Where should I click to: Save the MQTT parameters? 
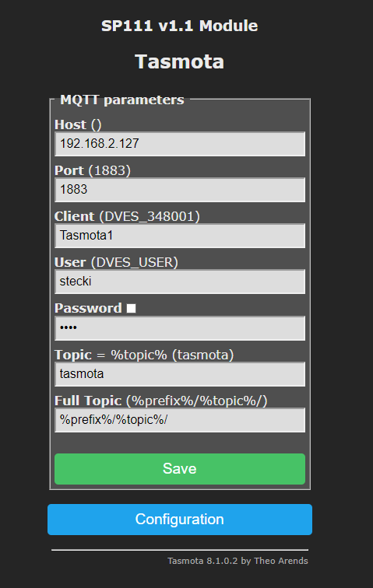click(180, 469)
